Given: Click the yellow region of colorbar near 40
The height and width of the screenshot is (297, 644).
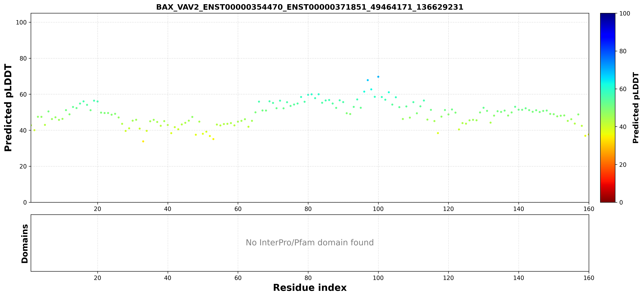Looking at the screenshot, I should (x=608, y=127).
